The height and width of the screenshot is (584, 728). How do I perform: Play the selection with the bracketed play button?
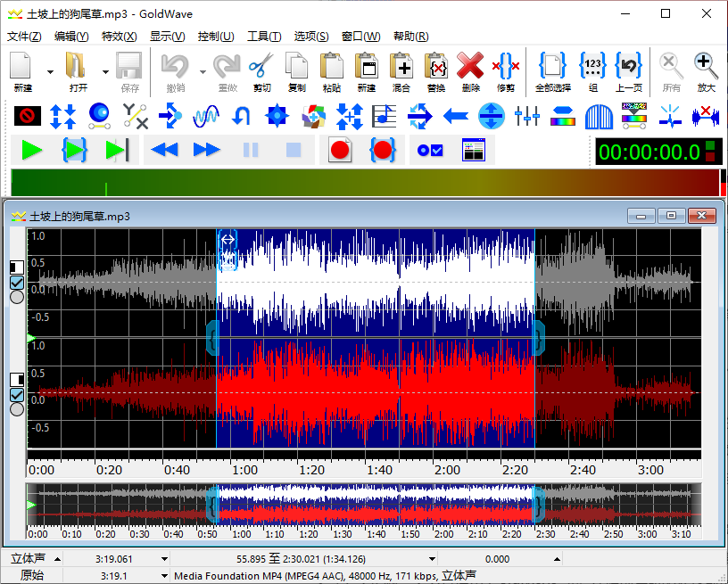pos(74,151)
